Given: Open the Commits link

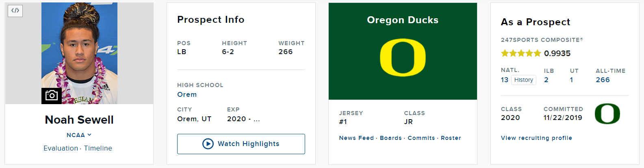Looking at the screenshot, I should (421, 138).
